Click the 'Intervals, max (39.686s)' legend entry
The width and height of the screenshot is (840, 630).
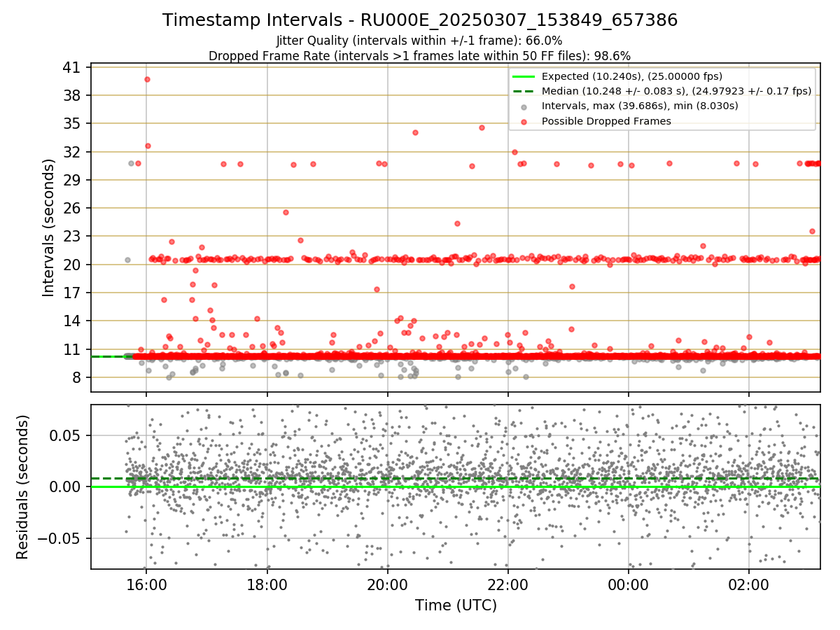[x=640, y=106]
